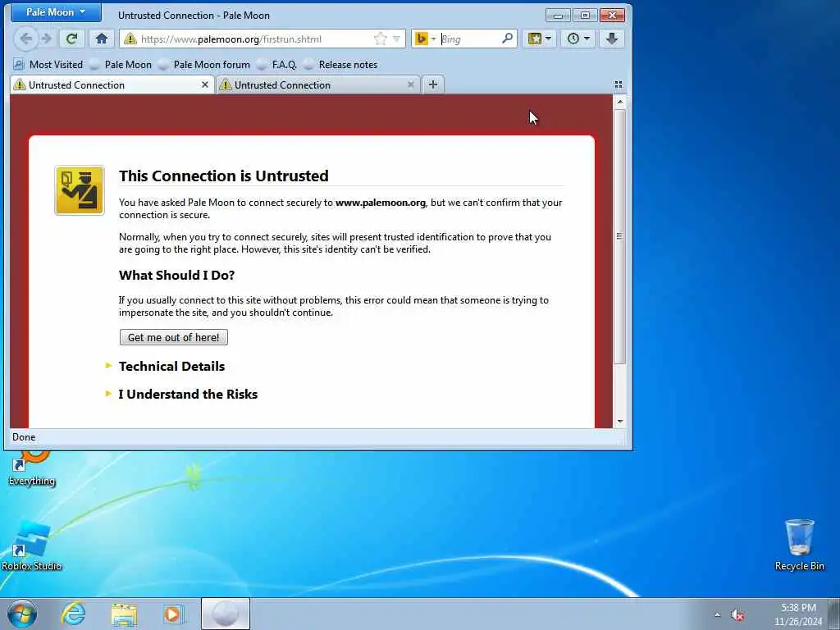
Task: Open the Pale Moon bookmark
Action: (x=121, y=65)
